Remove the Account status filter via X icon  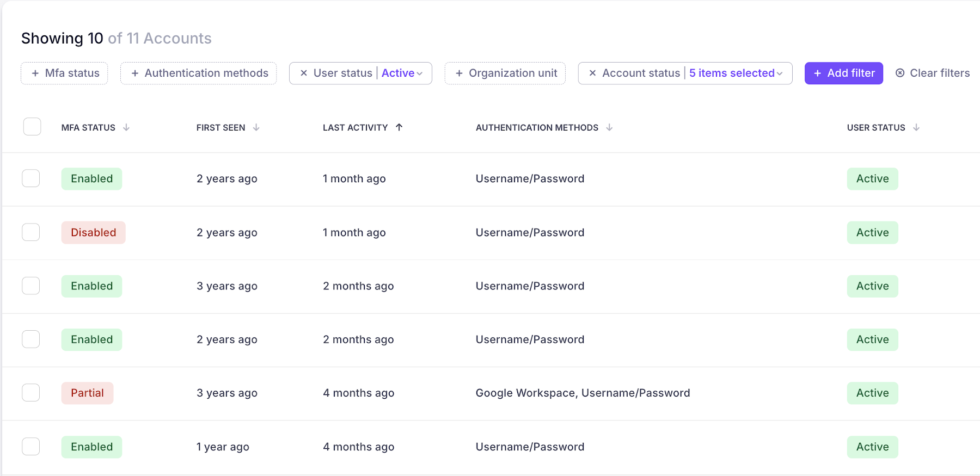[592, 73]
